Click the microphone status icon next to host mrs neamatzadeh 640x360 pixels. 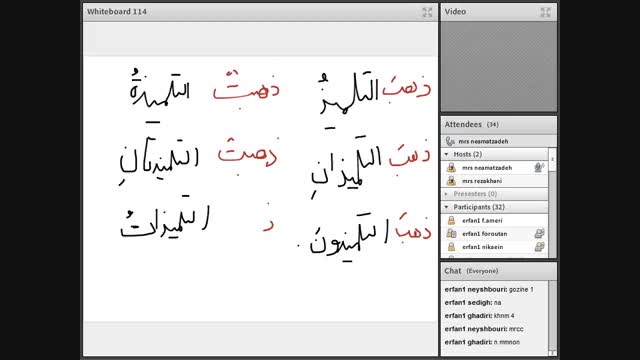tap(539, 167)
